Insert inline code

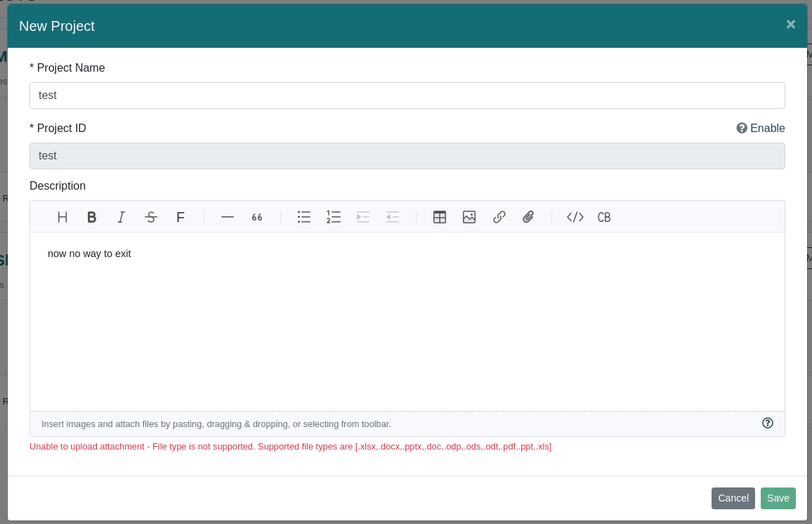(575, 217)
